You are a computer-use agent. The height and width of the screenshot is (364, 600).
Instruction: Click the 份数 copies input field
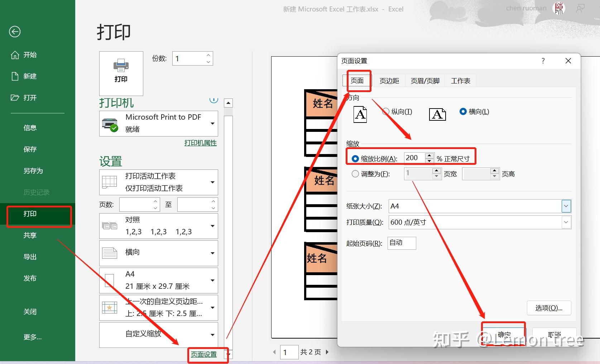click(188, 58)
